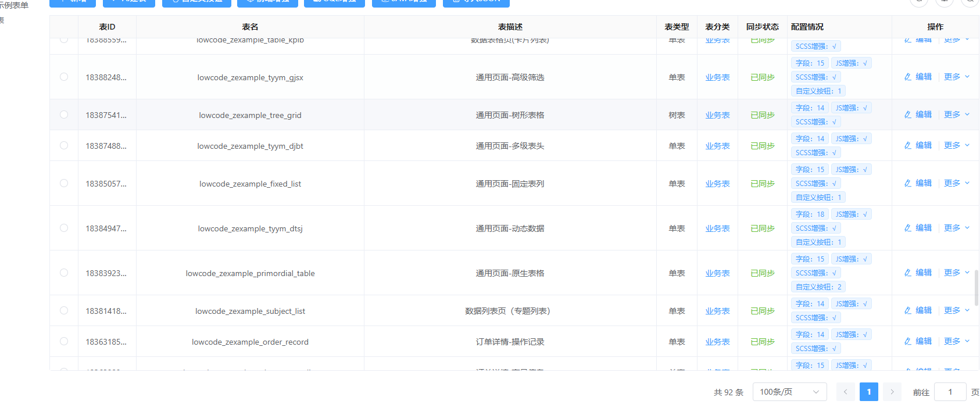Go to previous page arrow in pagination

[x=845, y=392]
